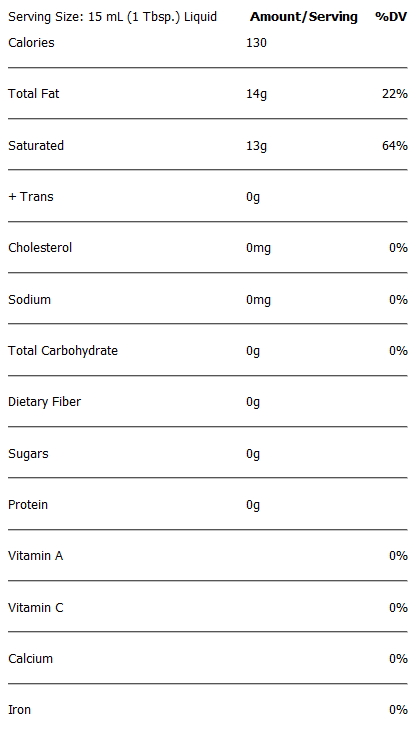
Task: Click the Vitamin A label
Action: click(x=35, y=556)
